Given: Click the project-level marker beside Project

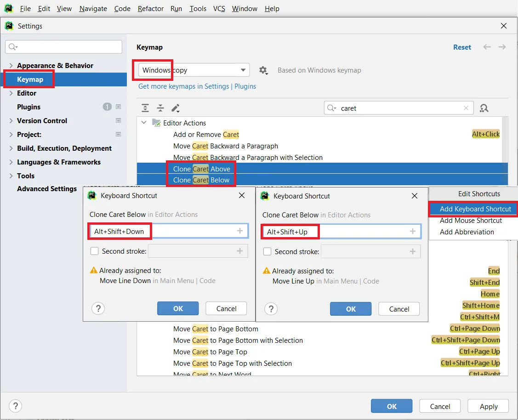Looking at the screenshot, I should pyautogui.click(x=118, y=134).
